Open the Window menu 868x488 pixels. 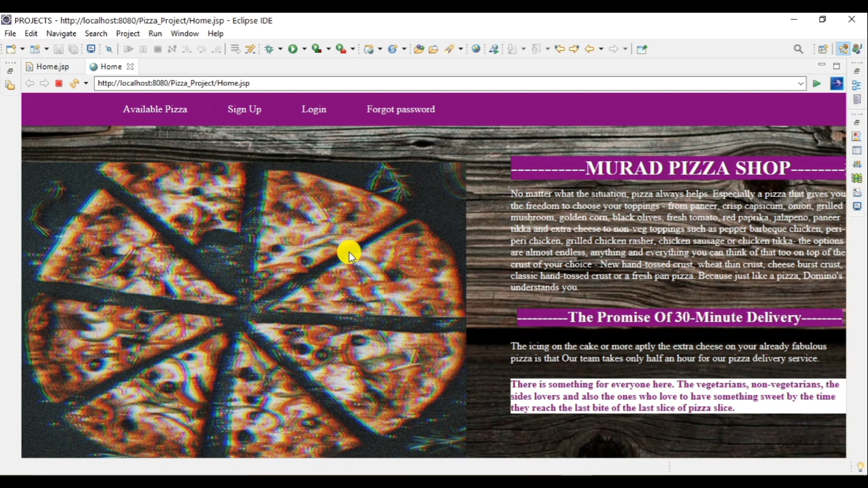(184, 33)
